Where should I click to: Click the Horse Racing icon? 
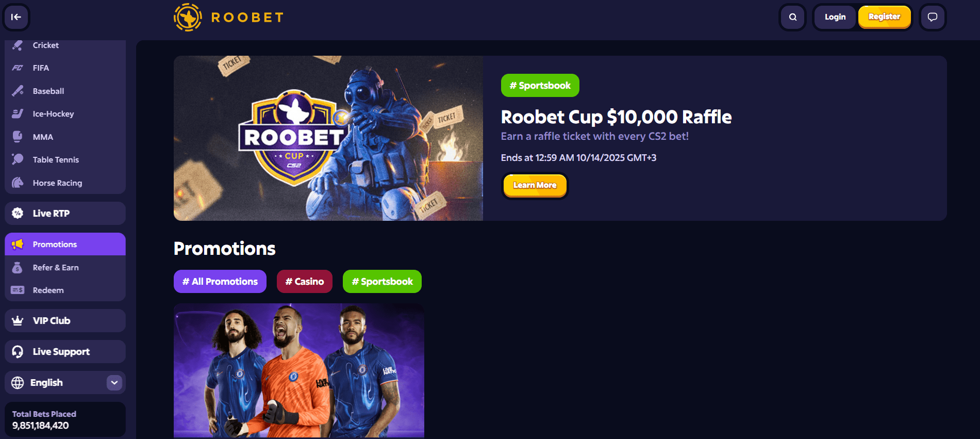coord(18,183)
